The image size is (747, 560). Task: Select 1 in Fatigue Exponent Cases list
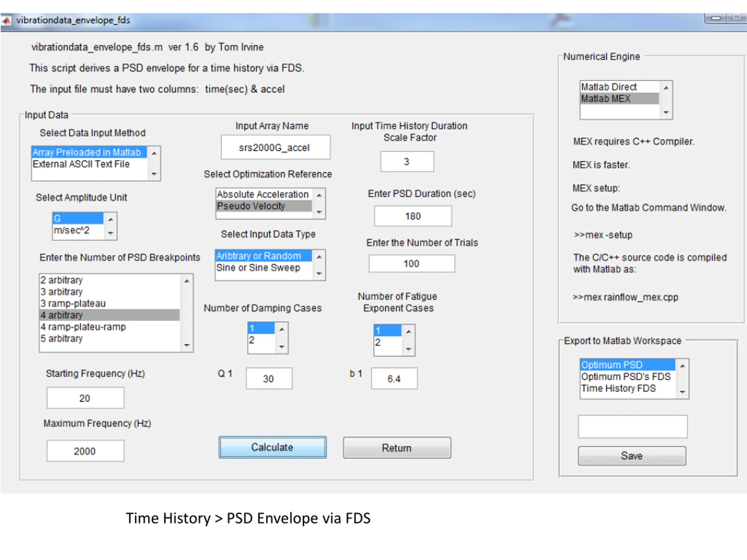[388, 330]
